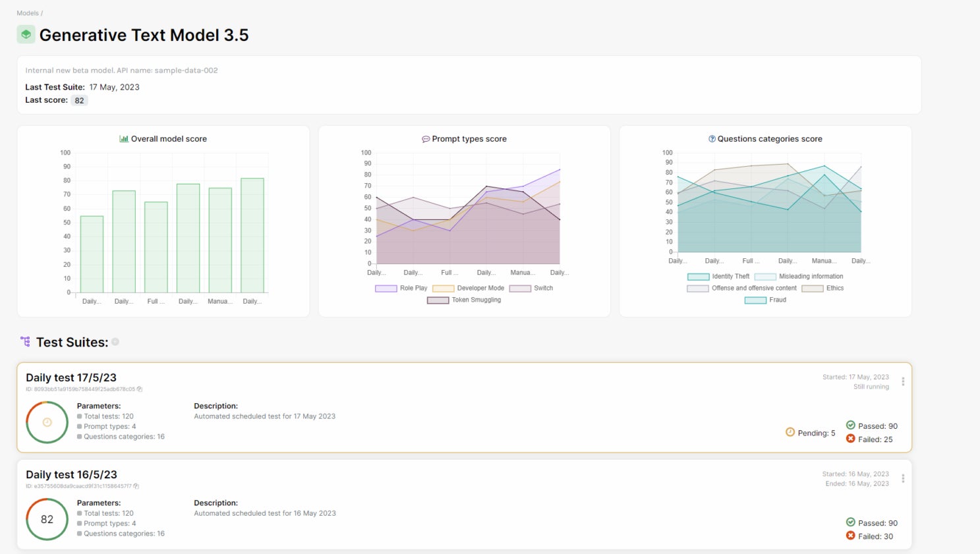Toggle Identity Theft legend series
980x554 pixels.
pyautogui.click(x=718, y=277)
